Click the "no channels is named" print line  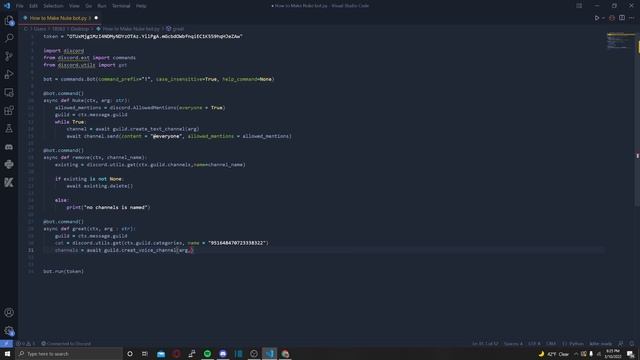pos(108,207)
